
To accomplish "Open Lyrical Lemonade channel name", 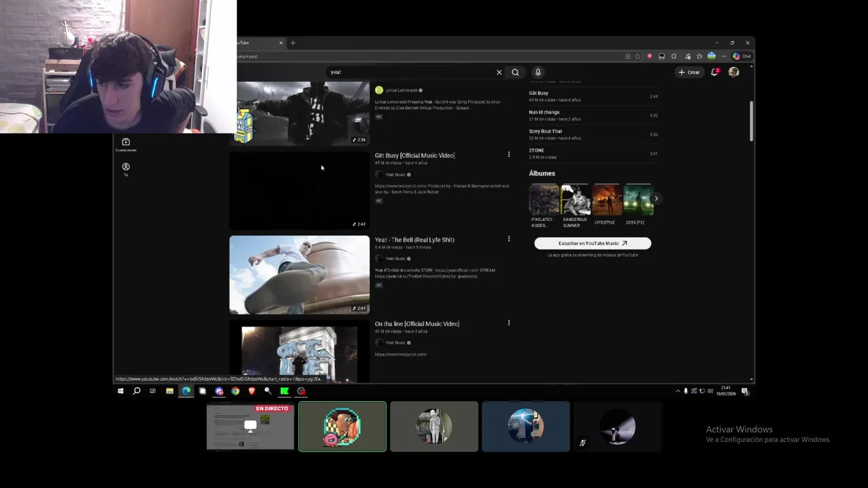I will (401, 90).
